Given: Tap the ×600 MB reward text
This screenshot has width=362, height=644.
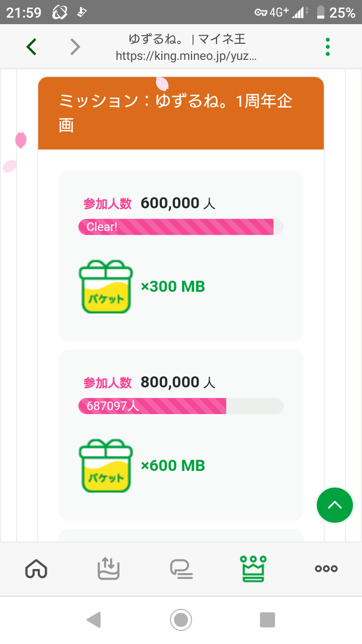Looking at the screenshot, I should pyautogui.click(x=173, y=466).
